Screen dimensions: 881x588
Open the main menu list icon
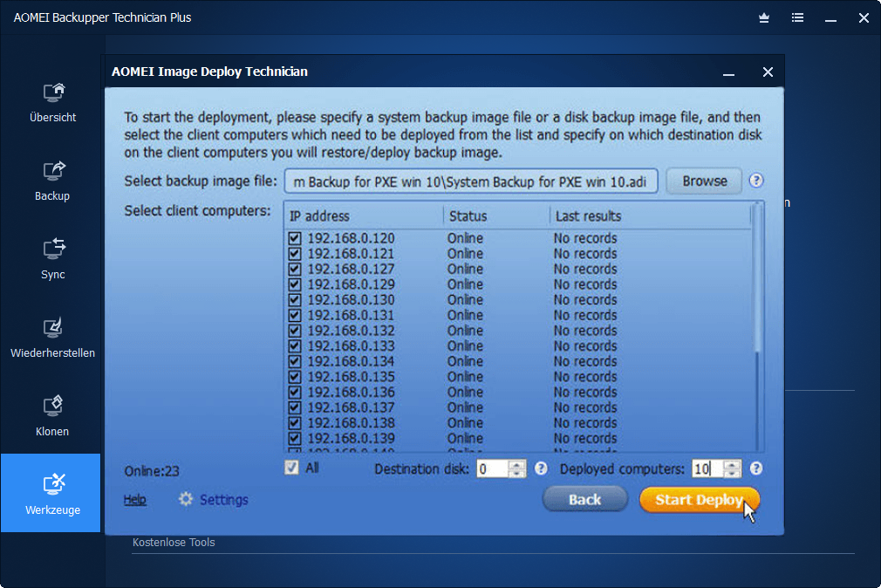coord(797,18)
